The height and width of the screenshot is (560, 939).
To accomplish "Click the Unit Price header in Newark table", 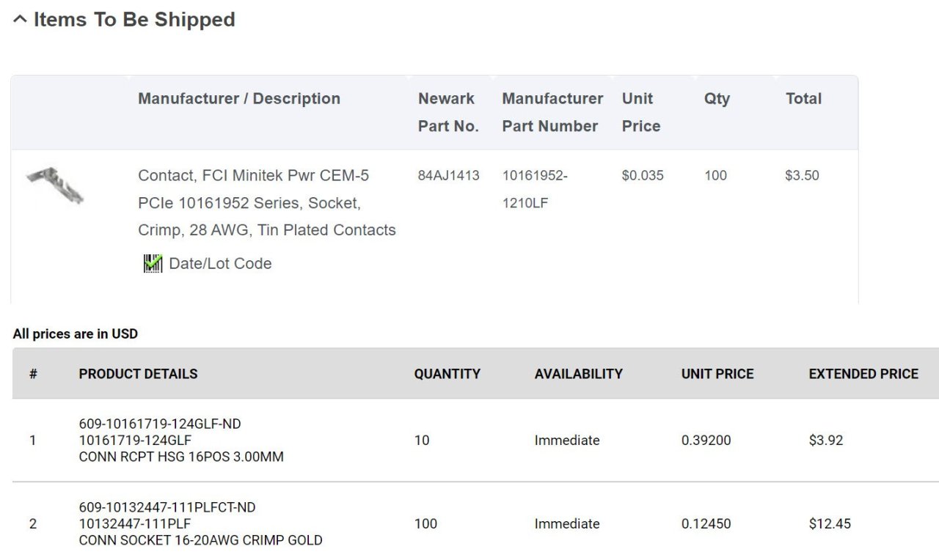I will click(x=640, y=112).
